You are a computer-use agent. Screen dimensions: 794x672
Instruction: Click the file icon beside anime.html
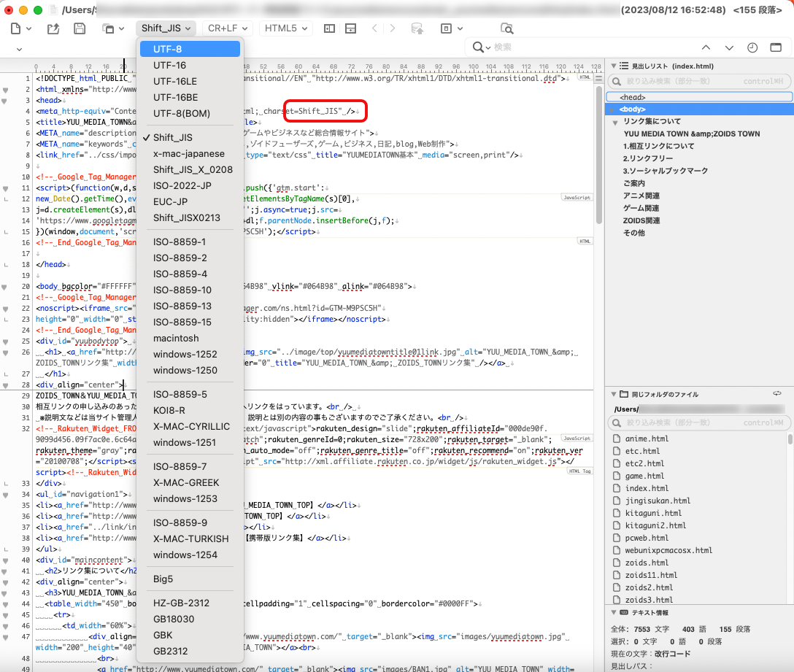click(x=617, y=439)
